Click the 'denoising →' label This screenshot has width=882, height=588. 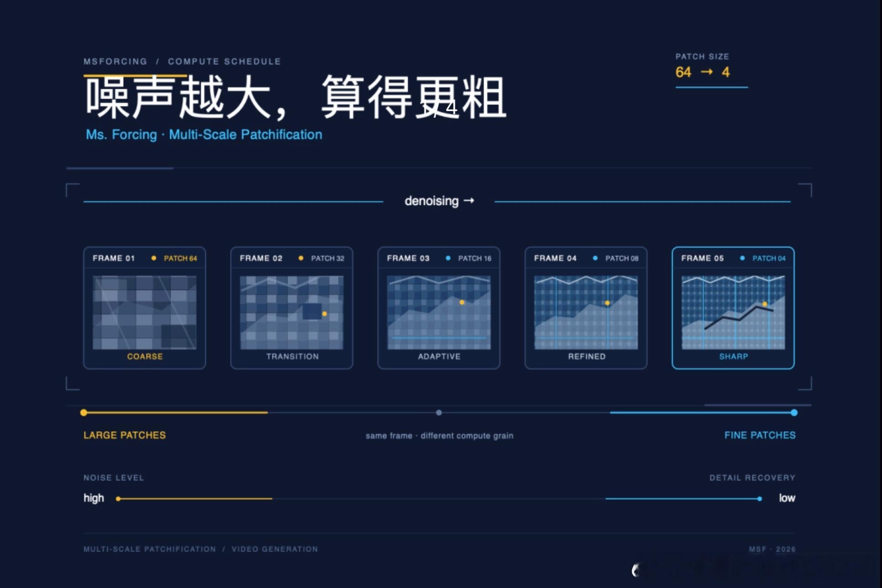[x=439, y=201]
